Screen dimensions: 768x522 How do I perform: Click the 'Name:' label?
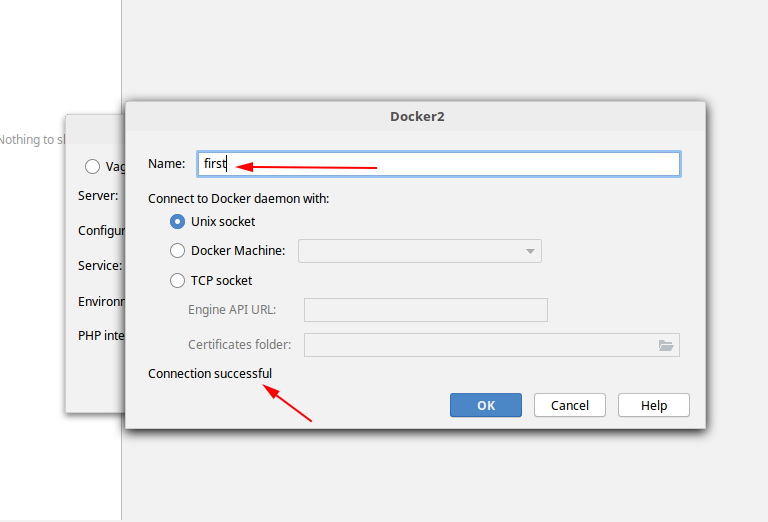[167, 164]
